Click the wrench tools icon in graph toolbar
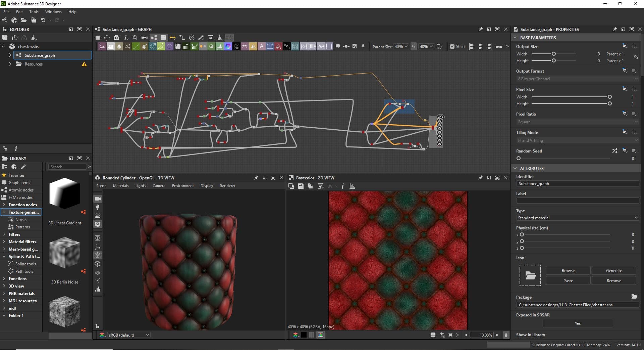 tap(201, 38)
